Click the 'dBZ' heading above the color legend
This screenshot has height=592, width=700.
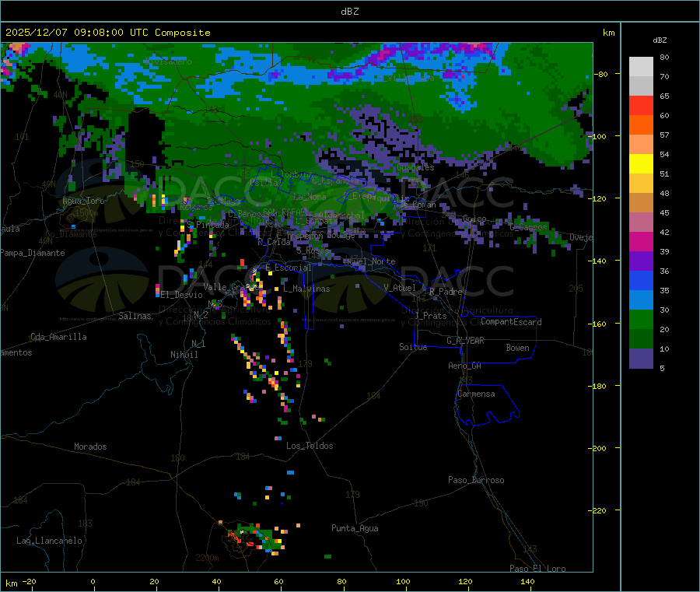click(x=660, y=40)
